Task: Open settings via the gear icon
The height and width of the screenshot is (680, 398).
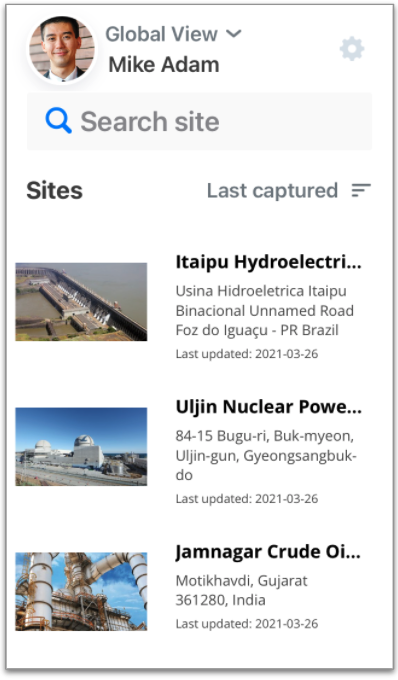Action: [x=352, y=49]
